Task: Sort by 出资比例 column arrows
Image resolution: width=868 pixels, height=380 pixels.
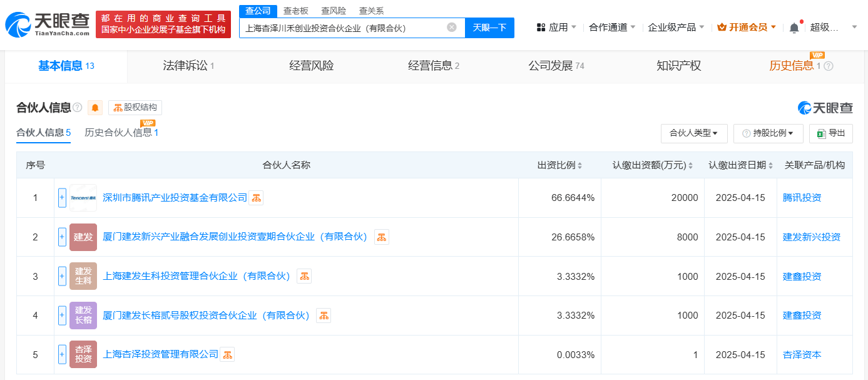Action: (x=580, y=166)
